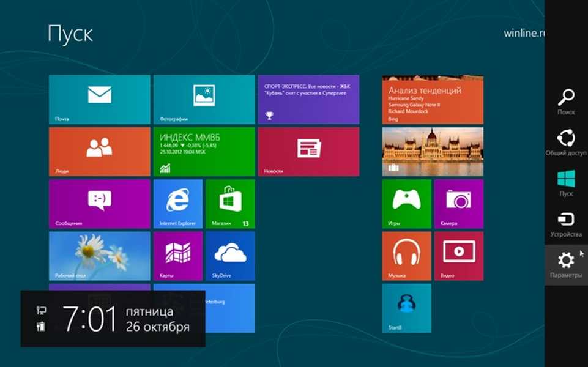
Task: Open the Магазин store tile
Action: pyautogui.click(x=230, y=204)
